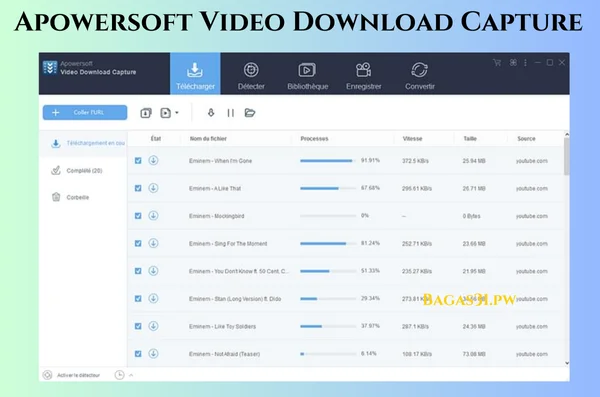The image size is (600, 397).
Task: Click the title bar grid icon
Action: click(x=513, y=62)
